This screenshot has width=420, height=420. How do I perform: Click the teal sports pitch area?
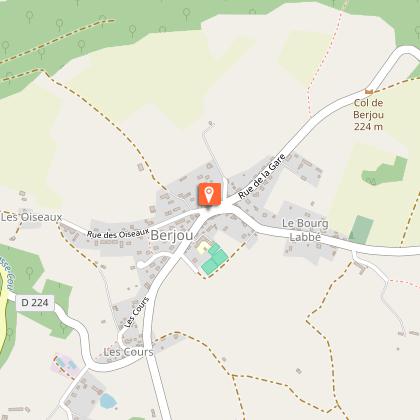coord(215,259)
